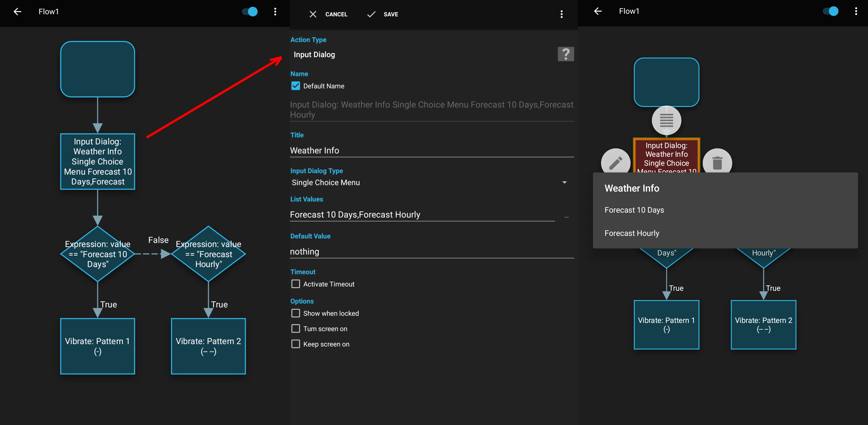Open overflow menu in right Flow1 panel

coord(856,11)
